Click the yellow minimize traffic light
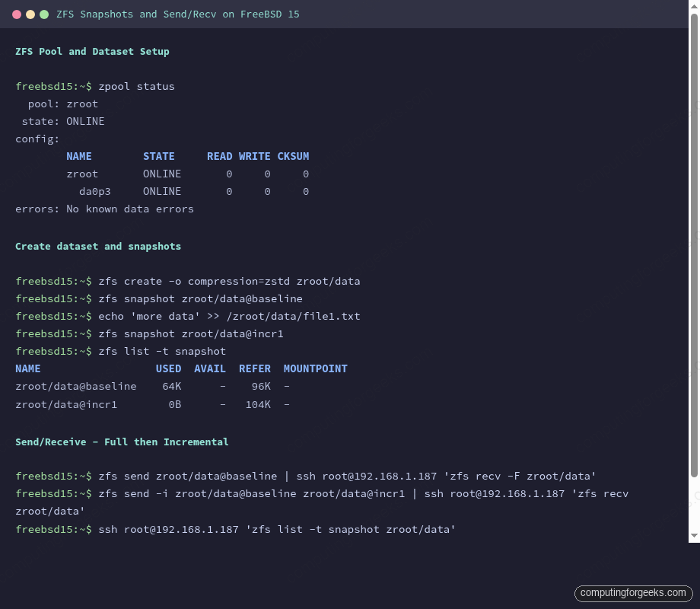The image size is (700, 609). click(x=30, y=13)
